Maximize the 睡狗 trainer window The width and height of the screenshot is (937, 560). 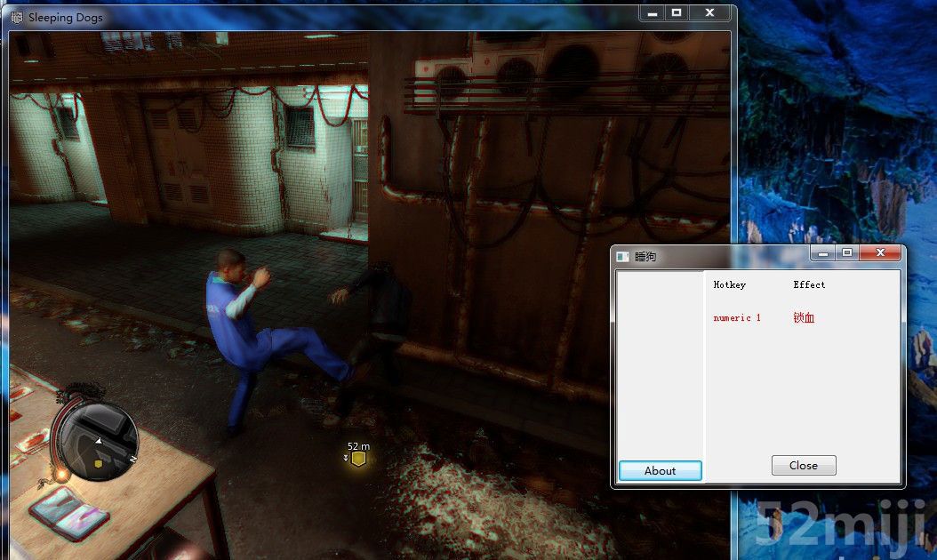(x=847, y=253)
